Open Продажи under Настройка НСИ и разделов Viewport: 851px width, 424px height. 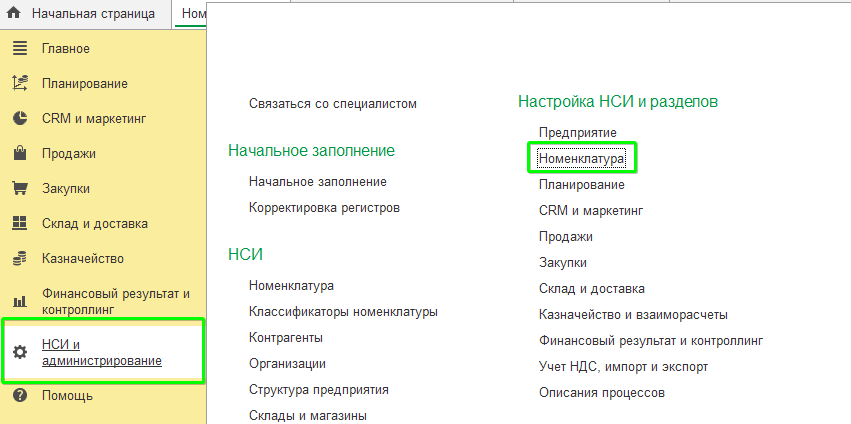(x=566, y=237)
